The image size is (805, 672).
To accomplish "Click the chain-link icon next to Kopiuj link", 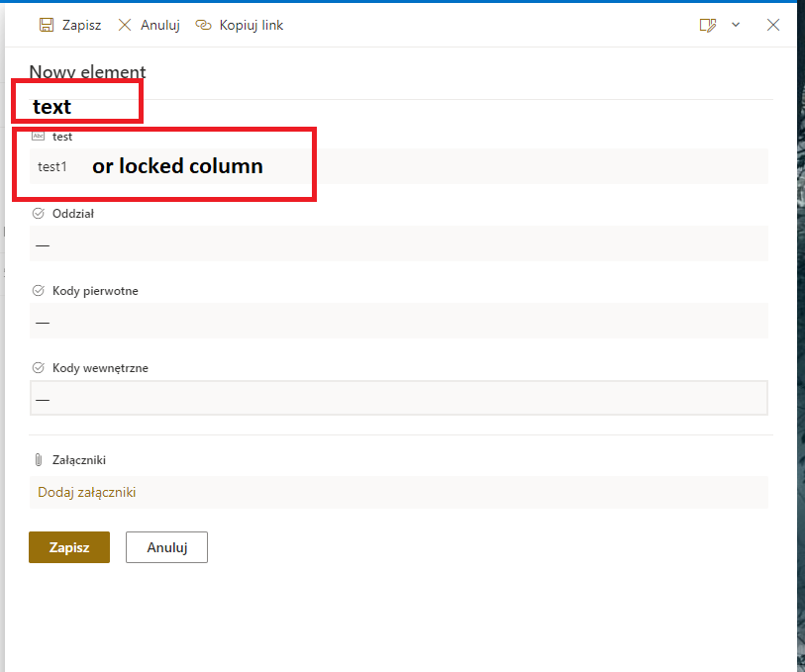I will [x=204, y=25].
